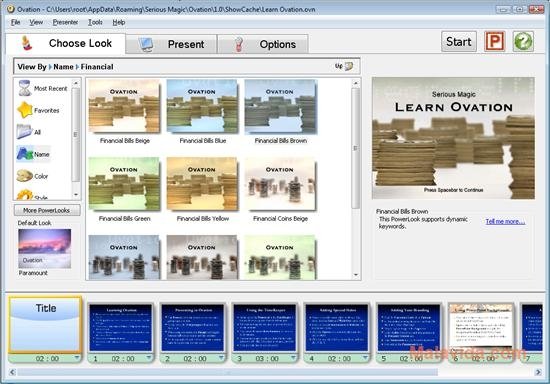550x384 pixels.
Task: Click the Ovation app icon in title bar
Action: point(11,9)
